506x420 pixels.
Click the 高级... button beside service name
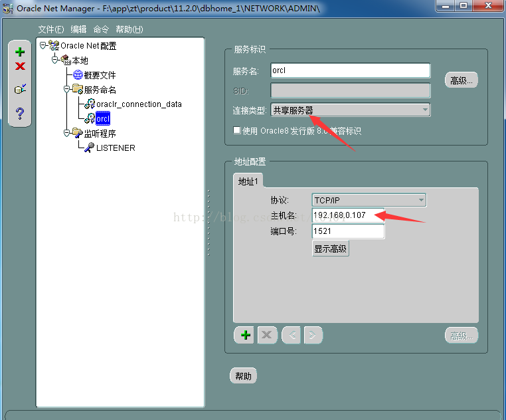coord(461,80)
